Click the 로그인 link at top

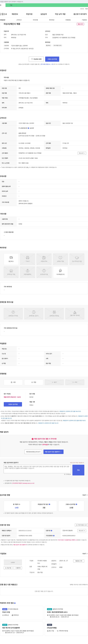[x=82, y=9]
